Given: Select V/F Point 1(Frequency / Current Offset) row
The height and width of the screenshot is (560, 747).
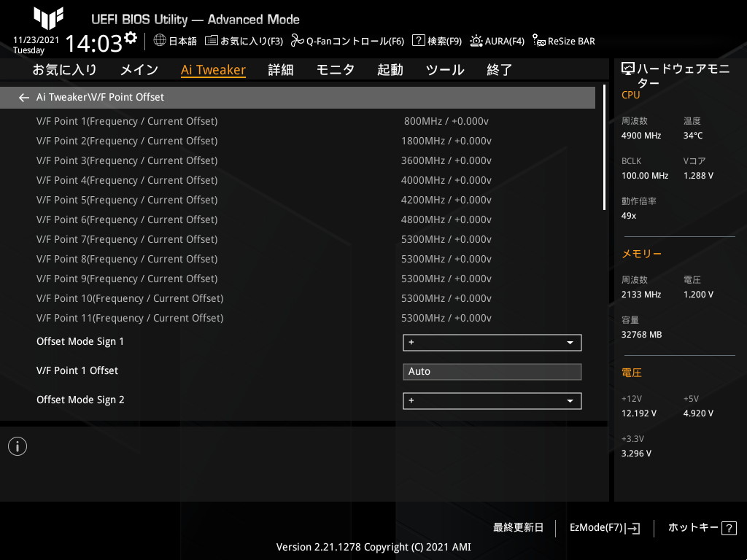Looking at the screenshot, I should (298, 122).
